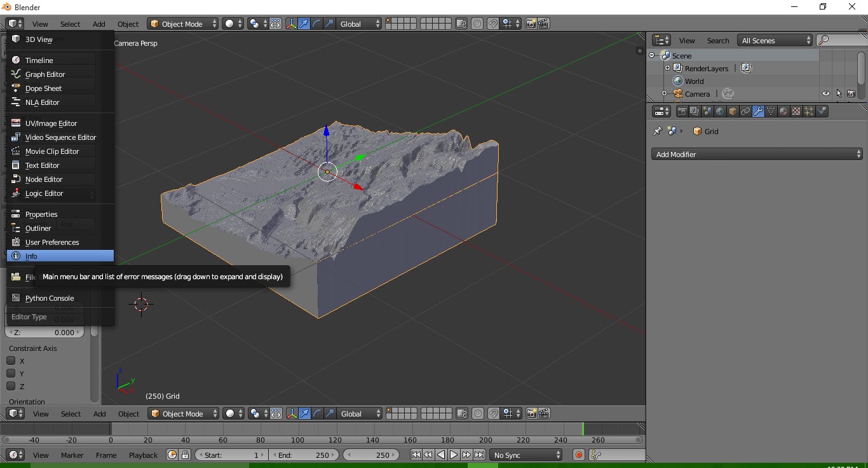
Task: Enable automatic keyframe recording red record button
Action: [578, 455]
